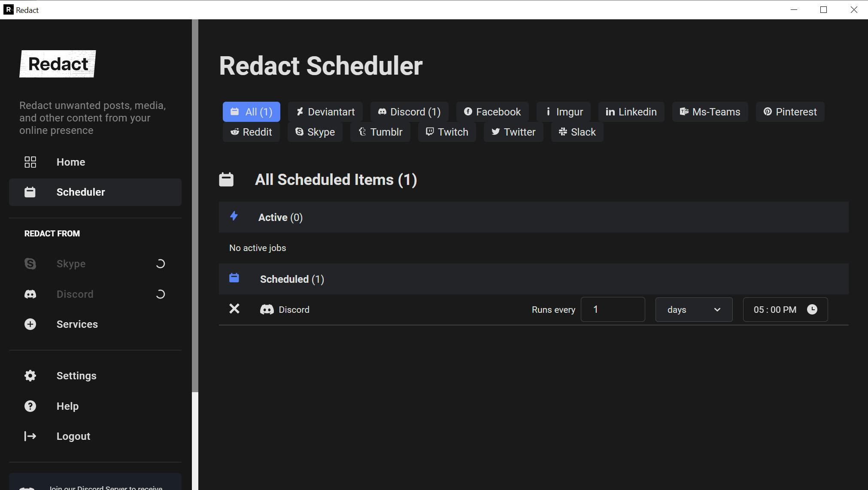
Task: Click the lightning bolt icon beside Active
Action: (234, 216)
